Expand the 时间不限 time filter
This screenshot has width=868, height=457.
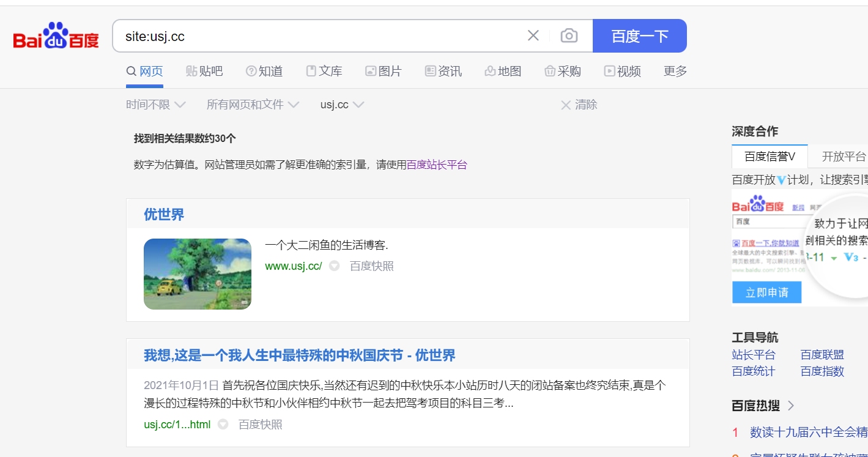155,105
